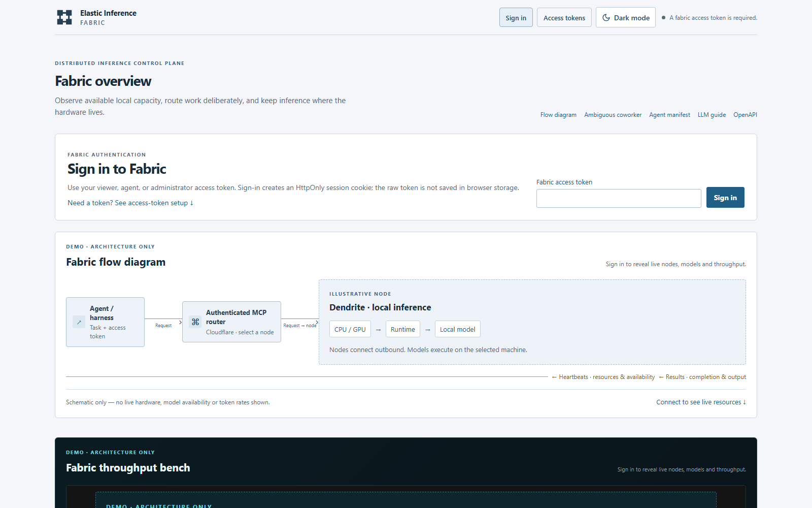The image size is (812, 508).
Task: Submit the Fabric access token with Sign in
Action: [725, 198]
